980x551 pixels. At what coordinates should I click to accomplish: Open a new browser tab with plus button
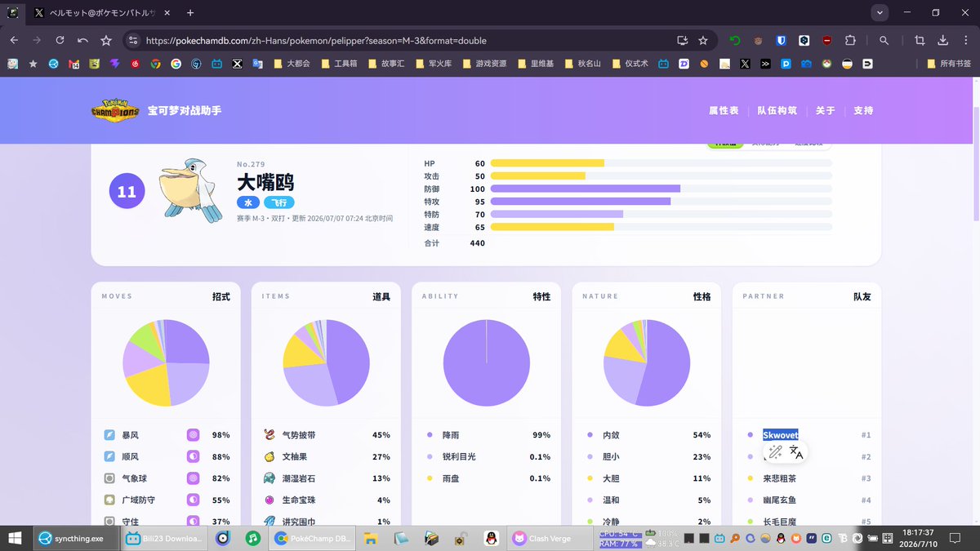pos(190,13)
